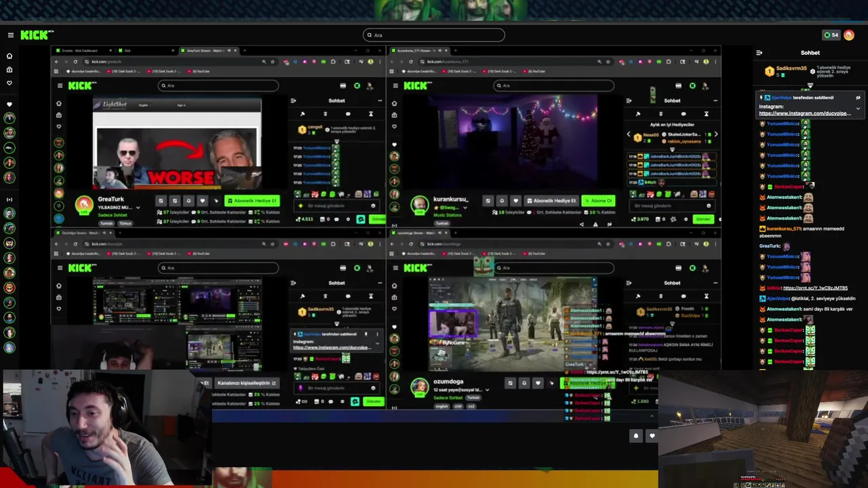This screenshot has height=488, width=868.
Task: Click the heart follow button on GreaTurk channel
Action: pyautogui.click(x=202, y=201)
